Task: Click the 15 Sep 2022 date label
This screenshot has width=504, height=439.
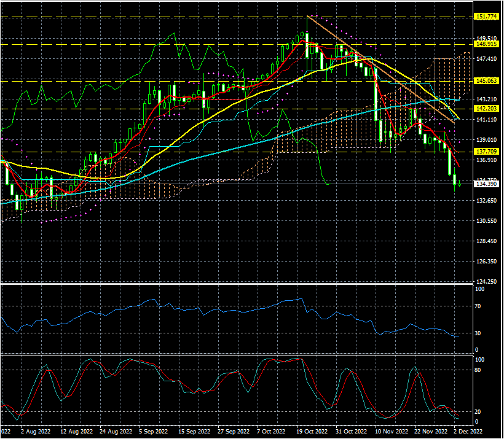Action: point(194,431)
